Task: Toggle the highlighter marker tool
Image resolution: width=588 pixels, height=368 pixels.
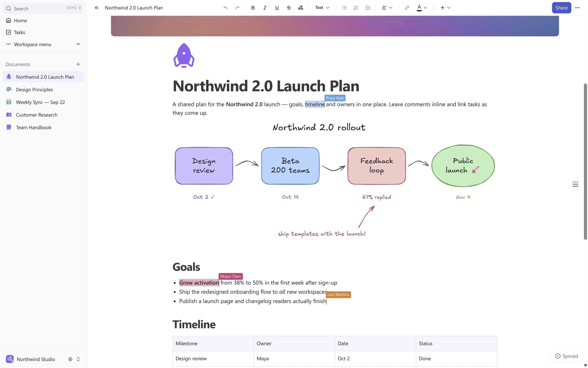Action: pyautogui.click(x=300, y=8)
